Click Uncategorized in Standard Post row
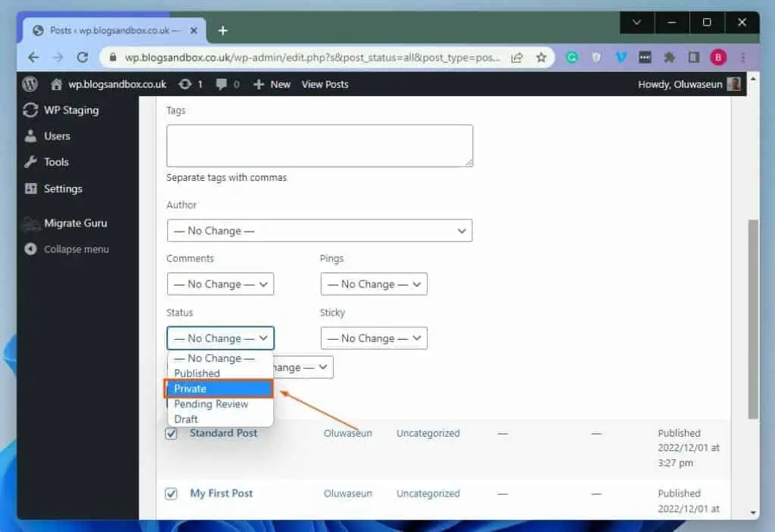 coord(428,433)
